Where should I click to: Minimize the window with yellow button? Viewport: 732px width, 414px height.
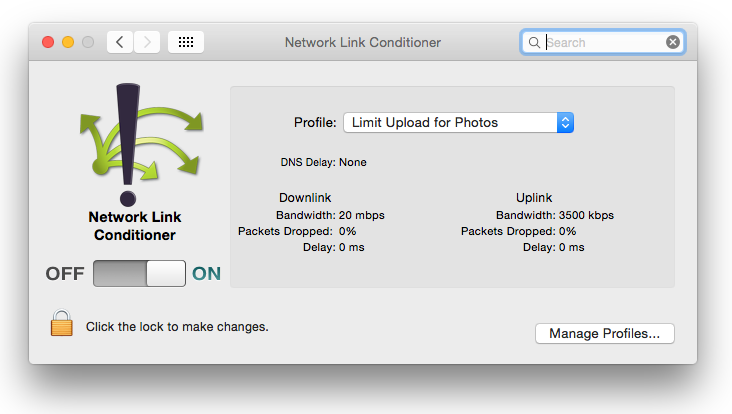[x=68, y=42]
